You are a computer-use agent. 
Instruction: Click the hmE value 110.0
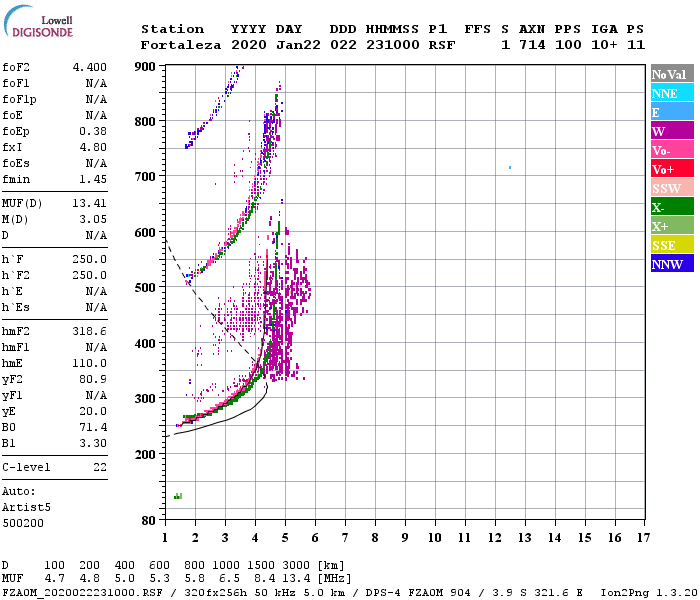pos(90,363)
